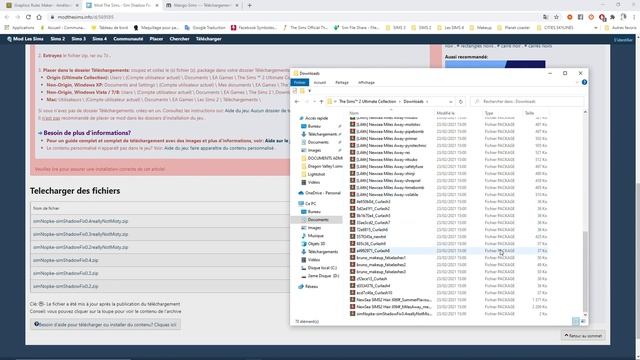Image resolution: width=640 pixels, height=360 pixels.
Task: Click the Explorer back arrow
Action: pos(297,102)
